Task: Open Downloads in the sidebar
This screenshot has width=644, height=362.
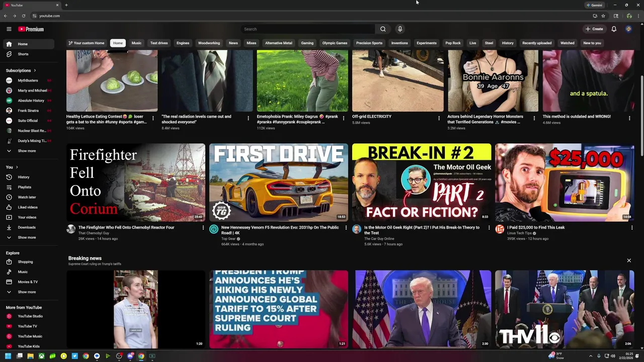Action: click(28, 227)
